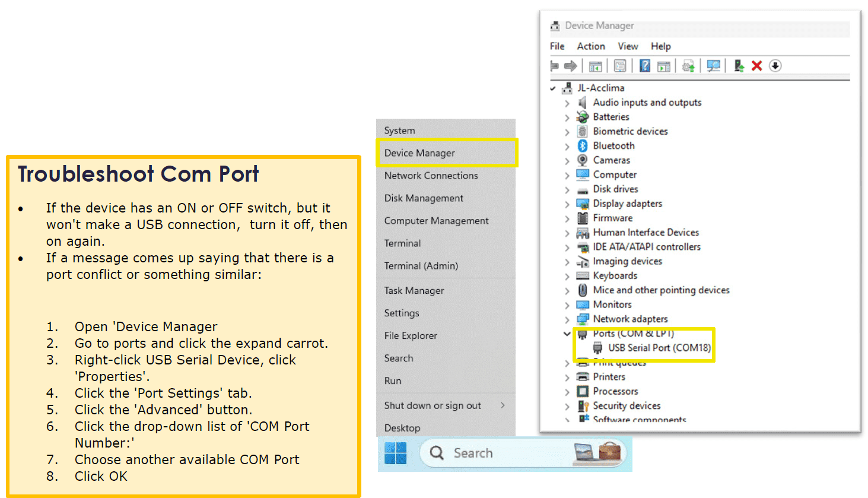Click the Update driver gear toolbar icon
This screenshot has width=868, height=498.
click(688, 66)
